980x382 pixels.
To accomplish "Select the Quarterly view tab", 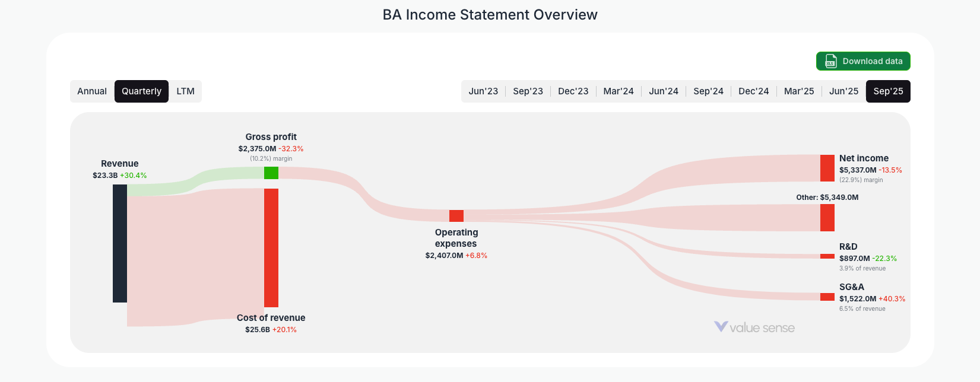I will tap(141, 91).
